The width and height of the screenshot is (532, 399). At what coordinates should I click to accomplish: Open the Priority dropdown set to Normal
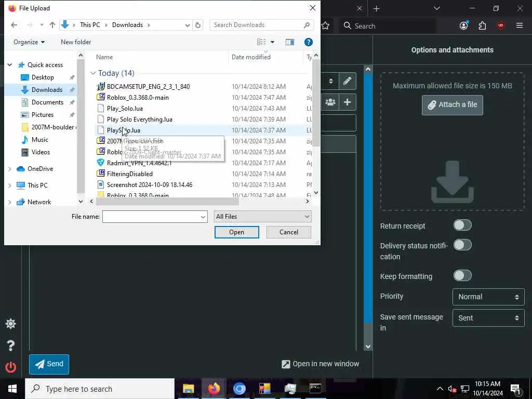488,297
